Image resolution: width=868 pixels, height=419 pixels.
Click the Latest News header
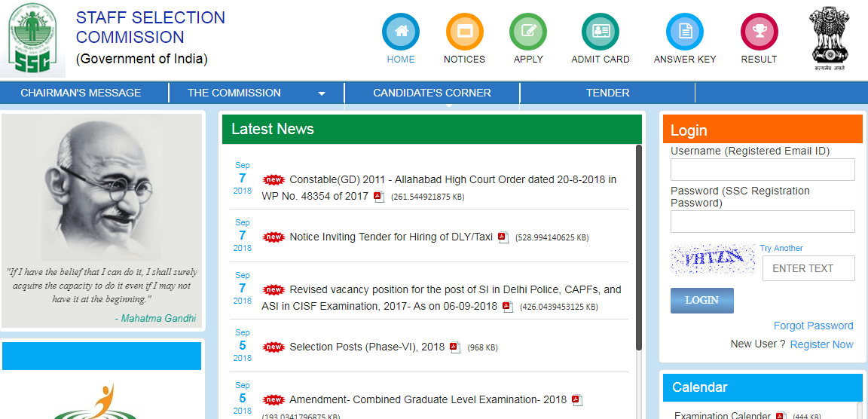432,129
